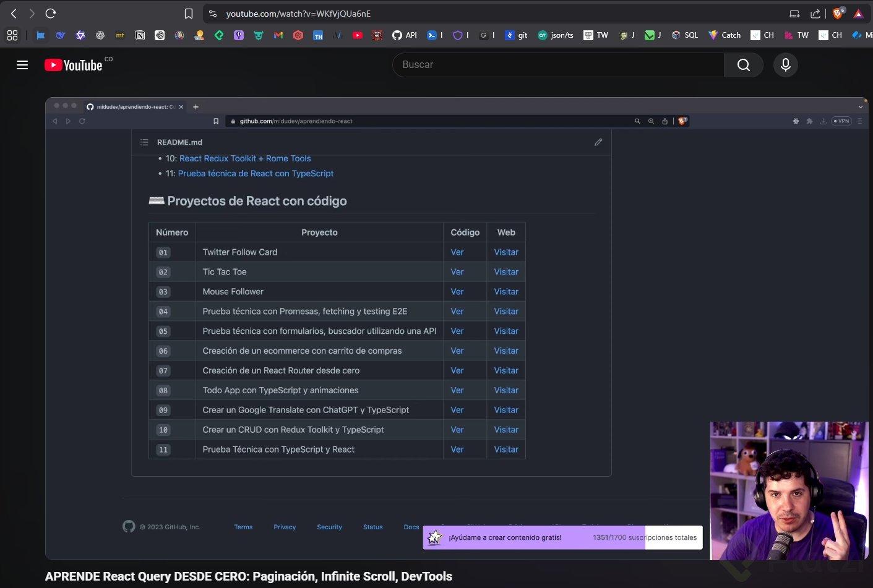Open the red YouTube bookmark
This screenshot has width=873, height=588.
tap(358, 35)
